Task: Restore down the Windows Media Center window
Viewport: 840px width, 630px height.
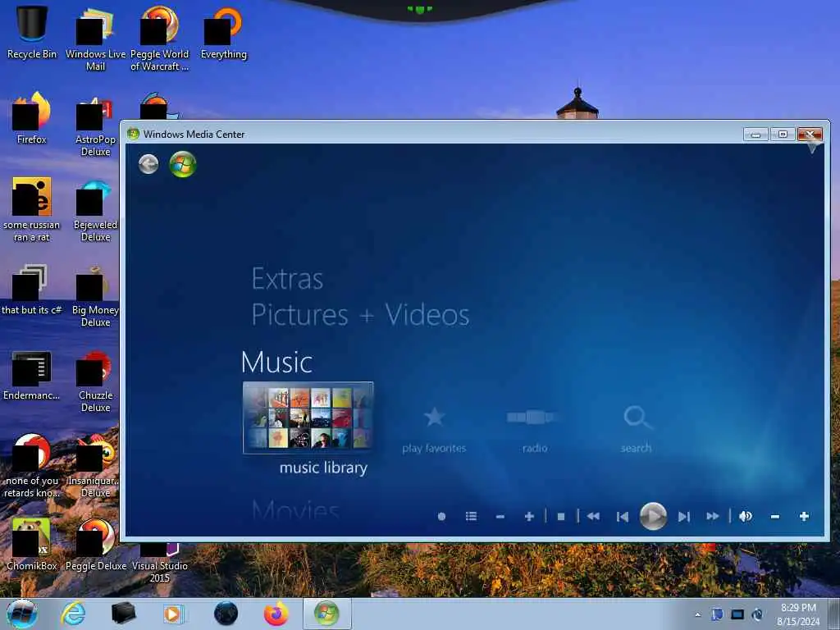Action: 783,134
